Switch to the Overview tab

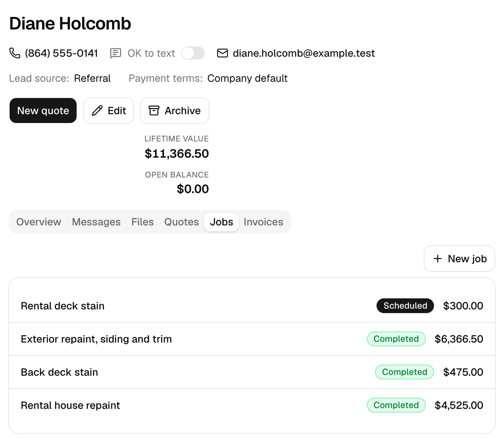pyautogui.click(x=39, y=222)
